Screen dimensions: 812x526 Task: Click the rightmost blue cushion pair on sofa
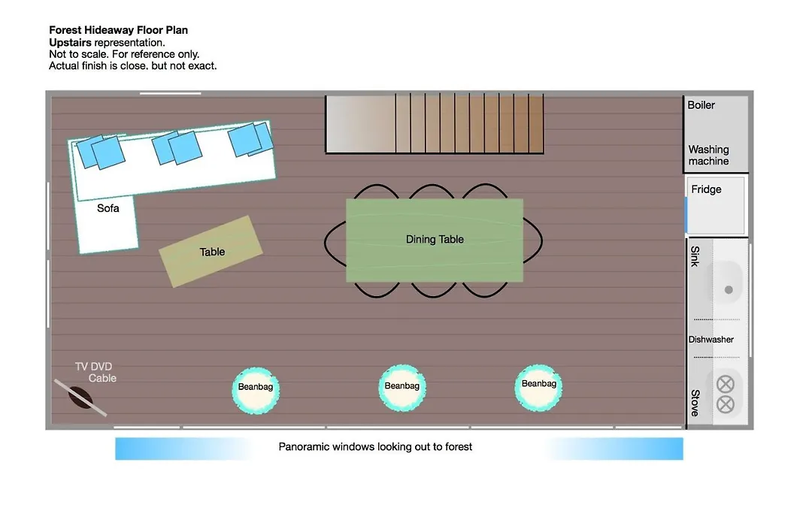point(250,139)
